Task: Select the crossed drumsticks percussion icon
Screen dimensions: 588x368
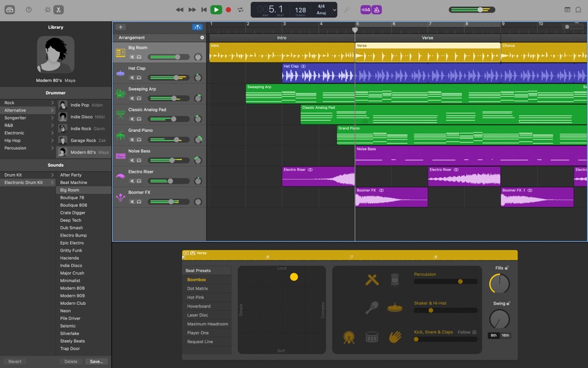Action: coord(372,280)
